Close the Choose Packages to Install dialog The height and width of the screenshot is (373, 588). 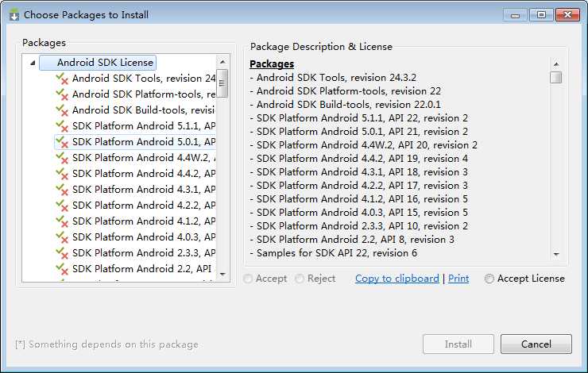point(568,15)
